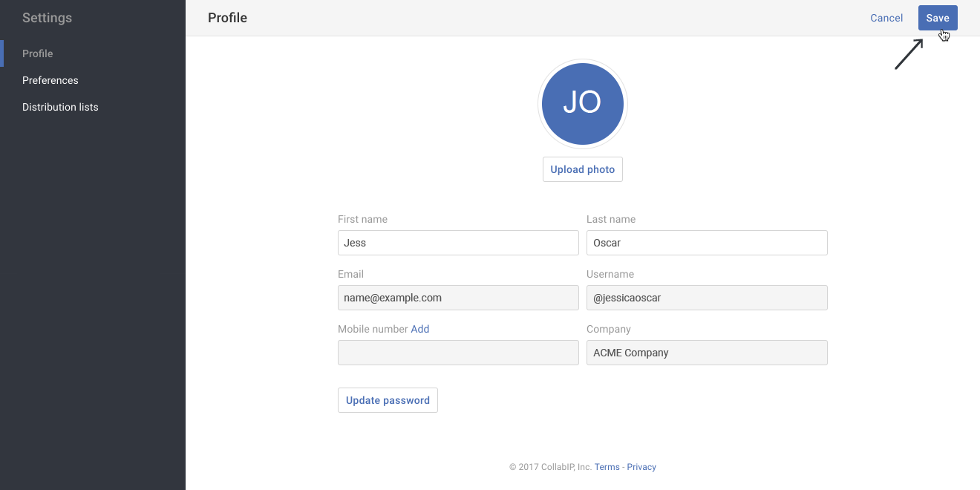Viewport: 980px width, 490px height.
Task: Open Update password dialog
Action: 388,399
